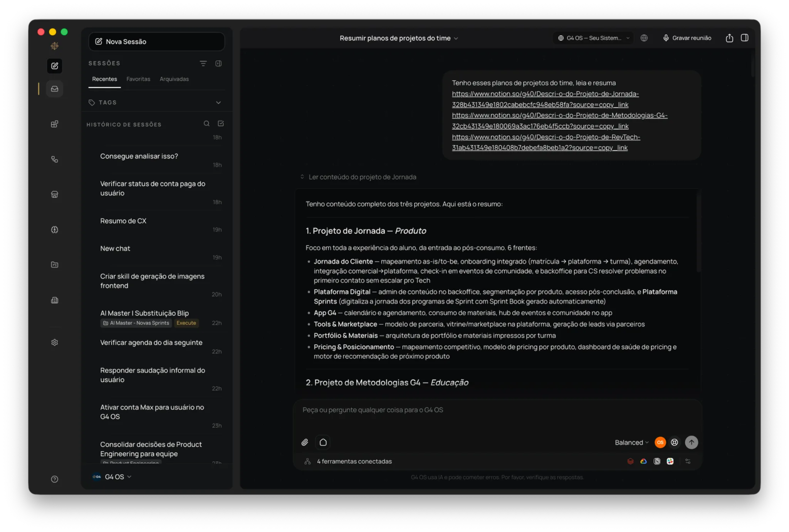Click the orange OS badge in the composer
789x532 pixels.
660,442
